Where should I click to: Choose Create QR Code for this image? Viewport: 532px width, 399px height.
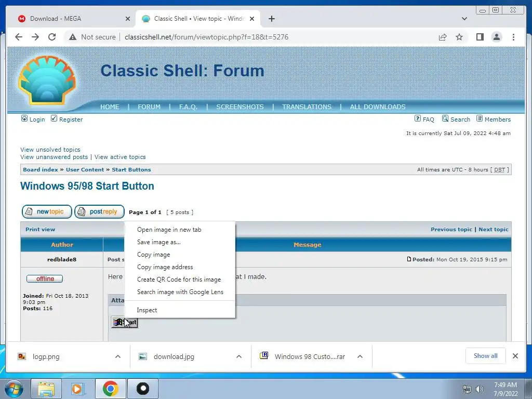180,280
